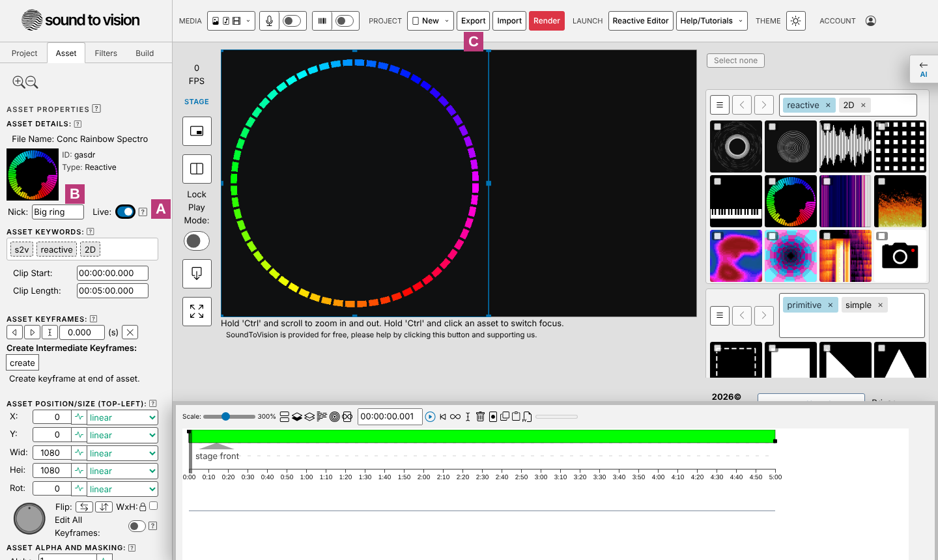The height and width of the screenshot is (560, 938).
Task: Switch to the Build tab
Action: click(x=145, y=53)
